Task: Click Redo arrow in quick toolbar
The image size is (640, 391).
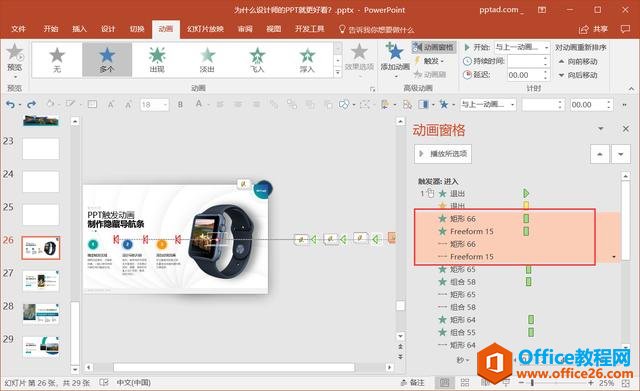Action: coord(31,105)
